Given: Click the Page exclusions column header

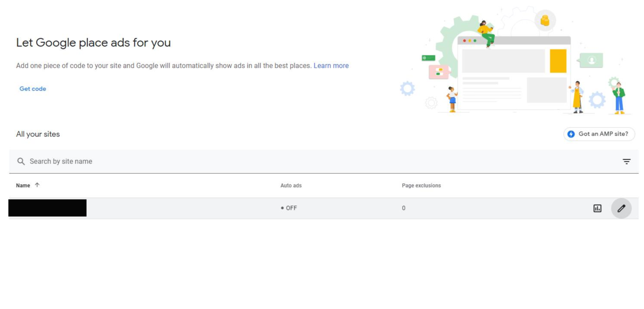Looking at the screenshot, I should point(421,185).
